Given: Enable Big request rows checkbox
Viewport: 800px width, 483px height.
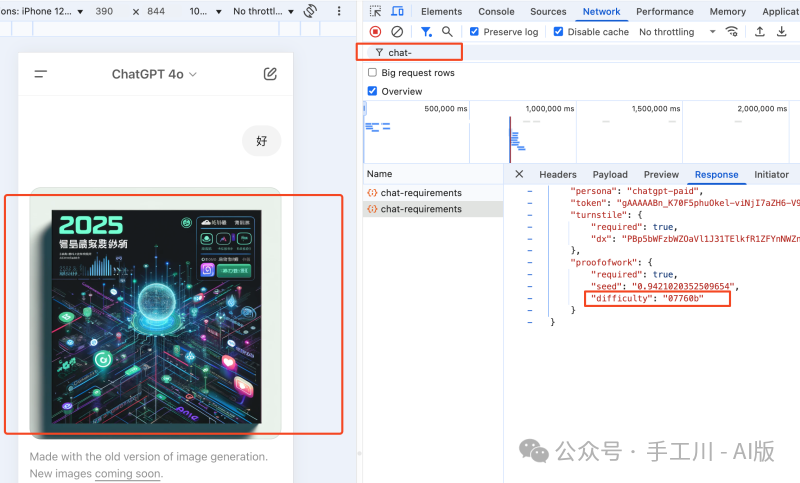Looking at the screenshot, I should click(x=373, y=73).
